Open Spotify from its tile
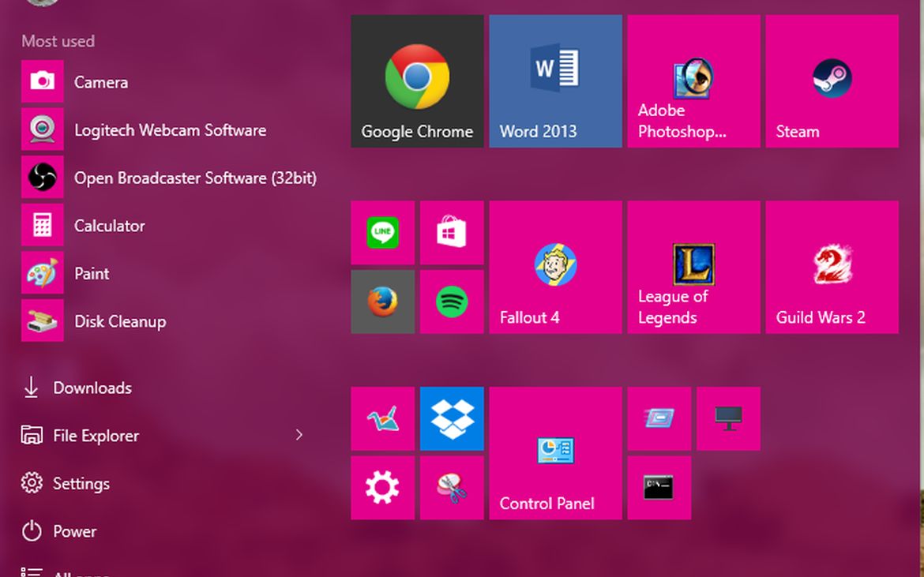This screenshot has height=577, width=924. pos(451,301)
